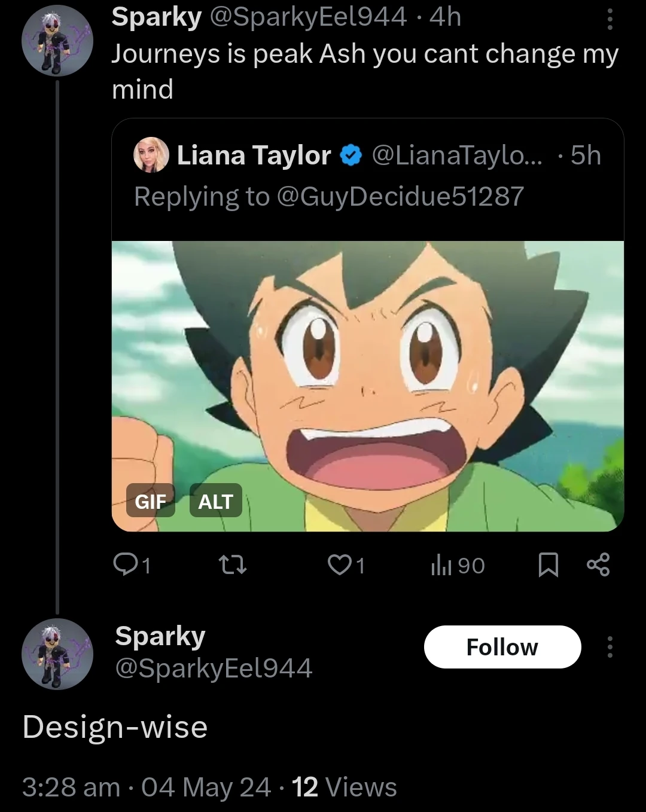This screenshot has height=812, width=646.
Task: Click the retweet icon on Sparky's tweet
Action: (x=233, y=564)
